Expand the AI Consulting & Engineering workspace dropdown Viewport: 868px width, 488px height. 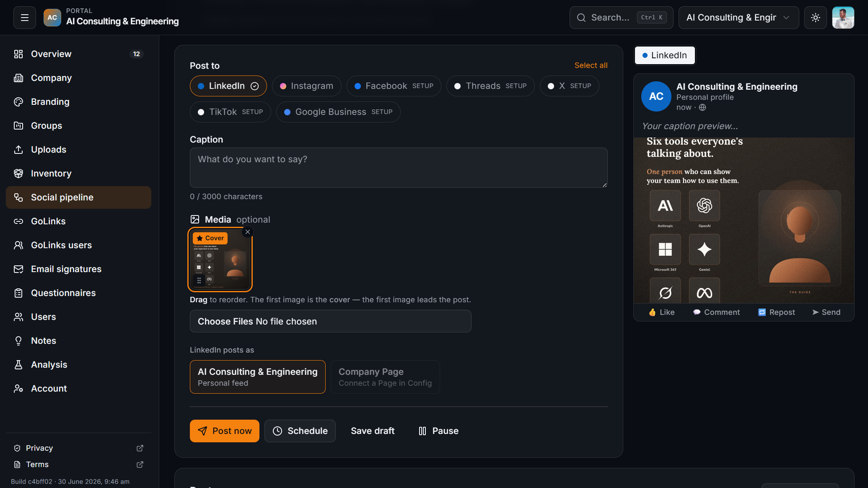pos(738,18)
